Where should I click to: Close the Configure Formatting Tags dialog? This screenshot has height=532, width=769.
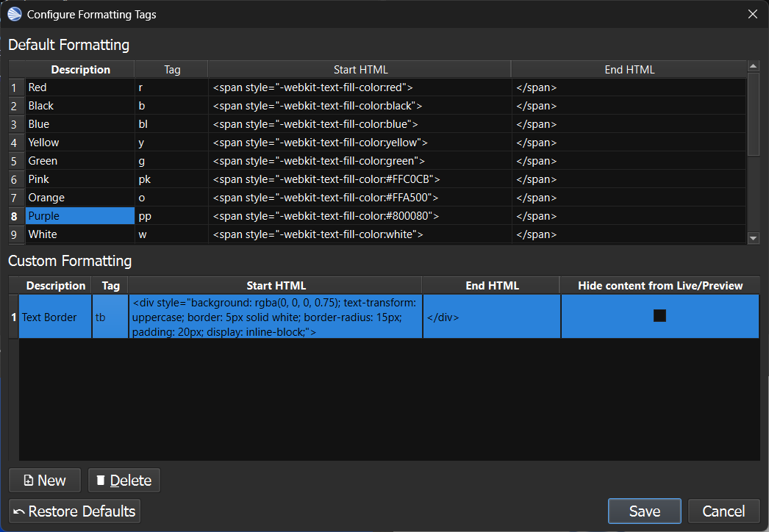752,13
